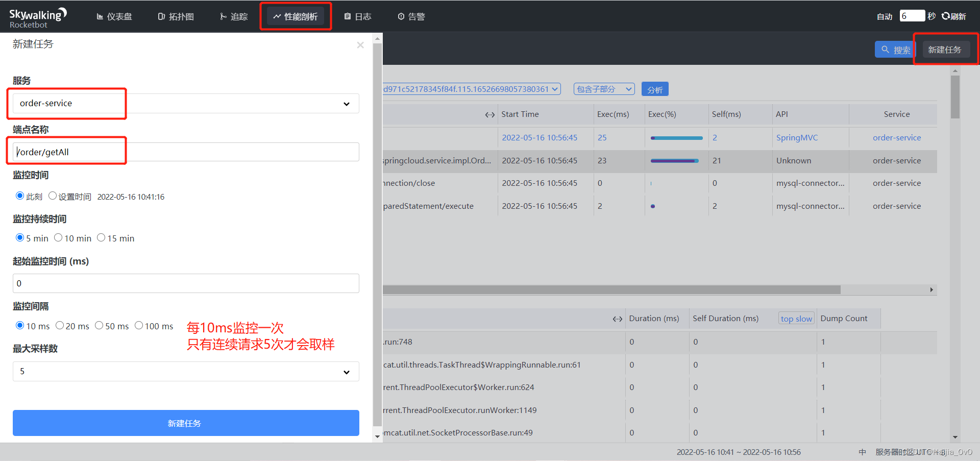Click the SpringMVC API link
This screenshot has width=980, height=461.
pyautogui.click(x=797, y=138)
